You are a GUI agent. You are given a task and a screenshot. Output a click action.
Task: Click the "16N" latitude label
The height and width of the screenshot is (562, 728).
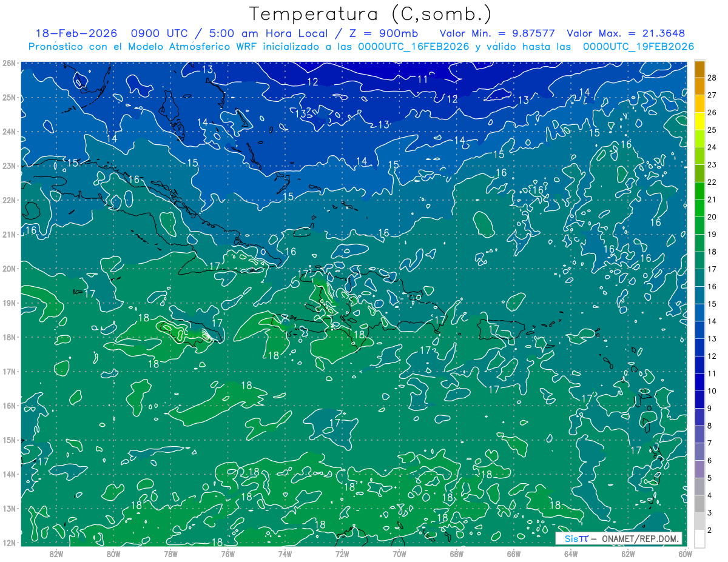[x=9, y=406]
